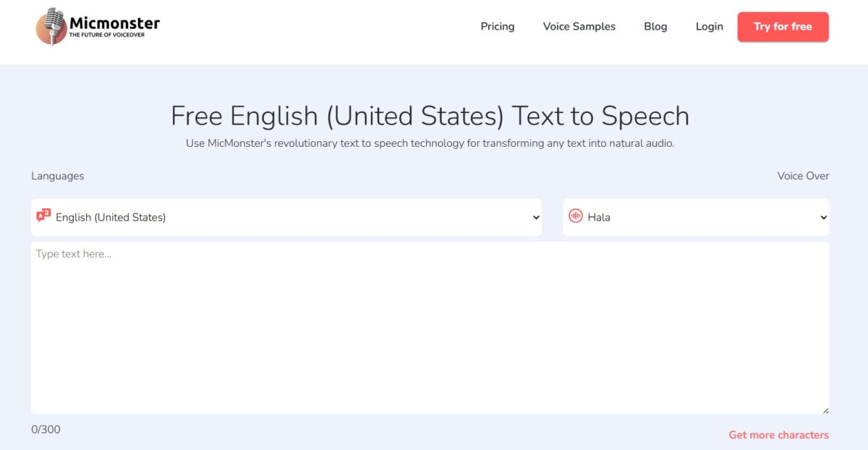Click Login in the navigation
The image size is (868, 450).
(x=710, y=27)
